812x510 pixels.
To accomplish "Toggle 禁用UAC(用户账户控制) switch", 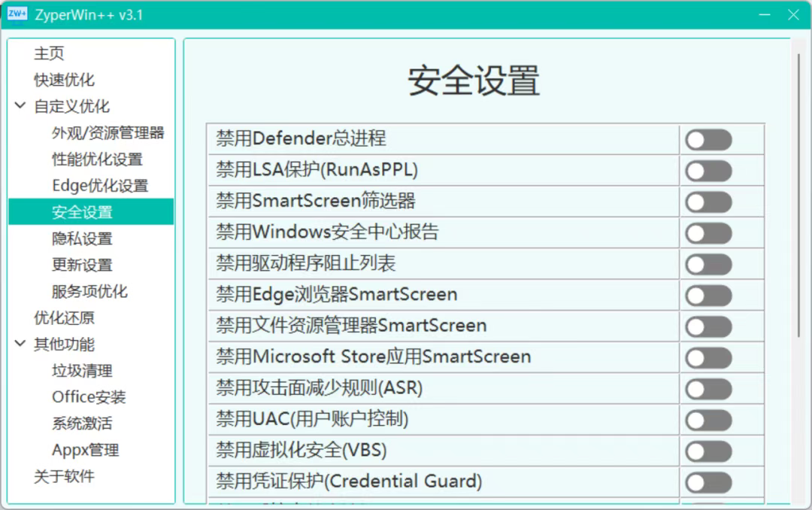I will [707, 420].
